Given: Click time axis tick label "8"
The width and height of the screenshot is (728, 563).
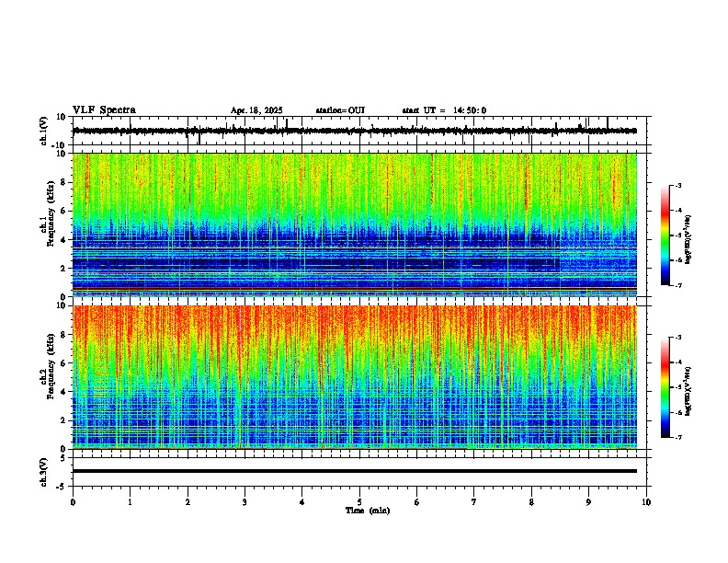Looking at the screenshot, I should click(531, 502).
